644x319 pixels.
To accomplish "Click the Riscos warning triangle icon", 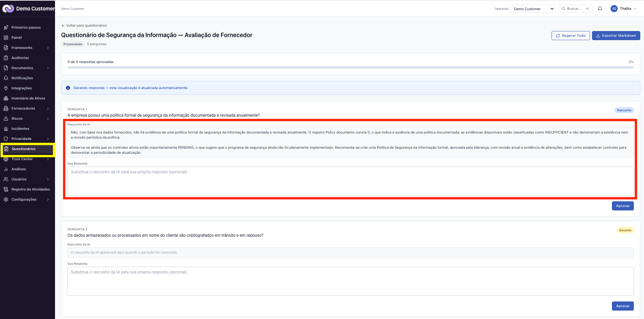I will (6, 118).
